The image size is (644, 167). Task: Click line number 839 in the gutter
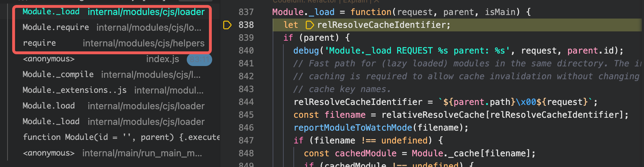246,38
